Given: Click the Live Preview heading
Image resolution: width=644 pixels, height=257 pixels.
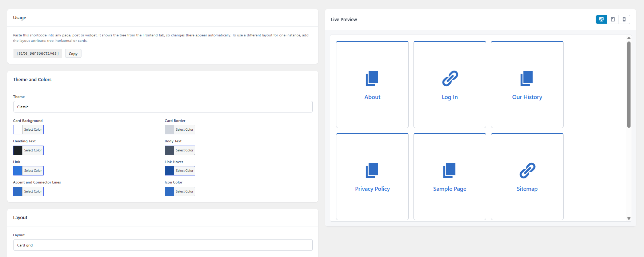Looking at the screenshot, I should (344, 20).
